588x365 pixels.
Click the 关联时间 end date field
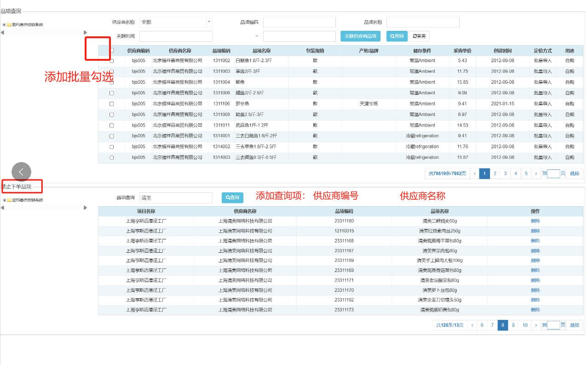tap(300, 36)
